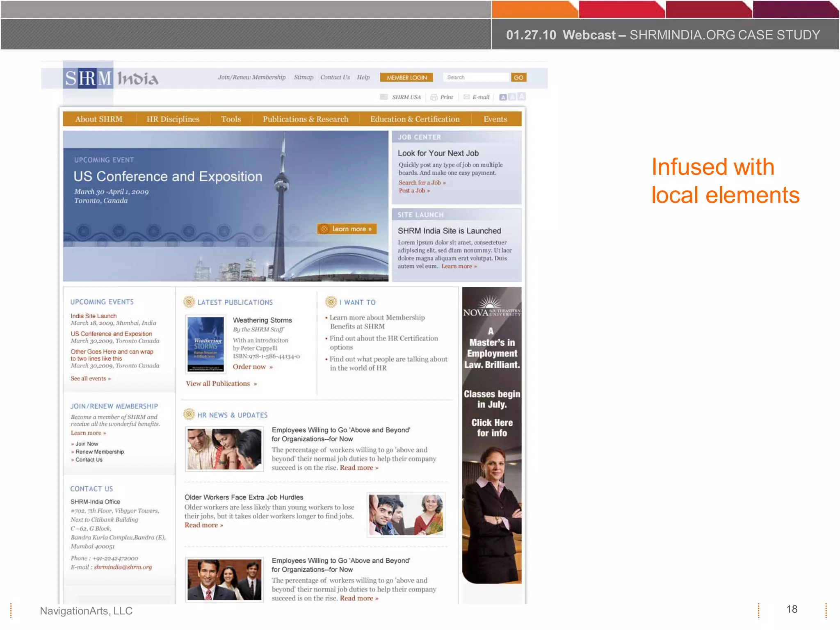The height and width of the screenshot is (630, 840).
Task: Click the Learn more button on conference banner
Action: tap(347, 229)
